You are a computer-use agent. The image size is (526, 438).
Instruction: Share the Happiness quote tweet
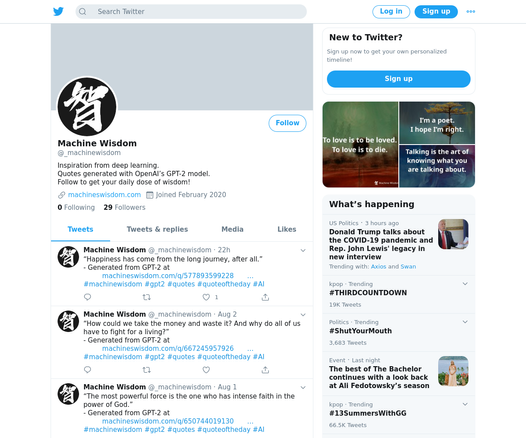(265, 297)
